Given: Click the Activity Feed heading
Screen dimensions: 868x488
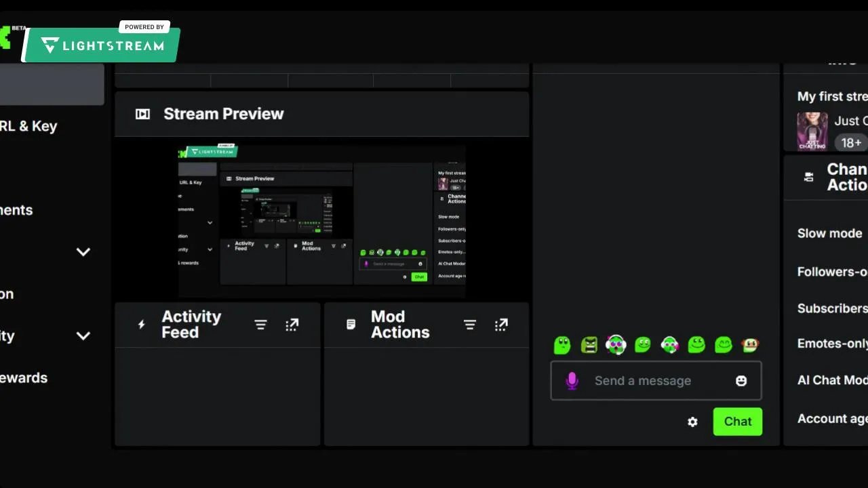Looking at the screenshot, I should click(191, 325).
